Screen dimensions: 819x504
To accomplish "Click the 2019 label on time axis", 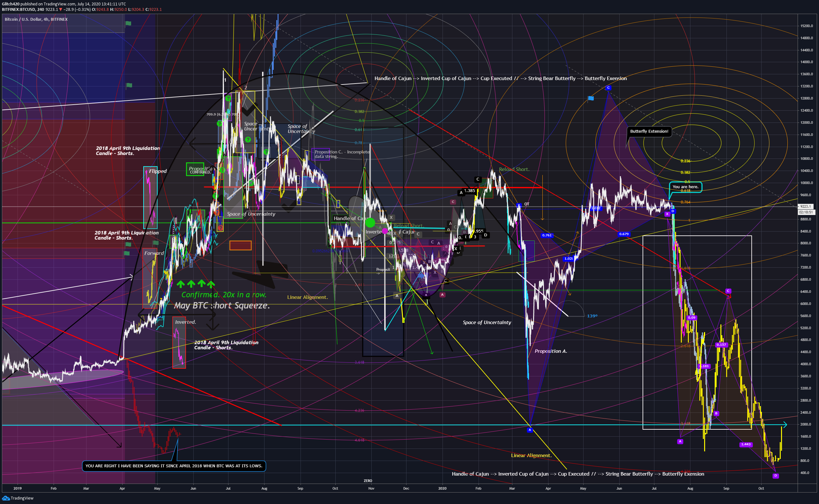I will click(x=18, y=488).
